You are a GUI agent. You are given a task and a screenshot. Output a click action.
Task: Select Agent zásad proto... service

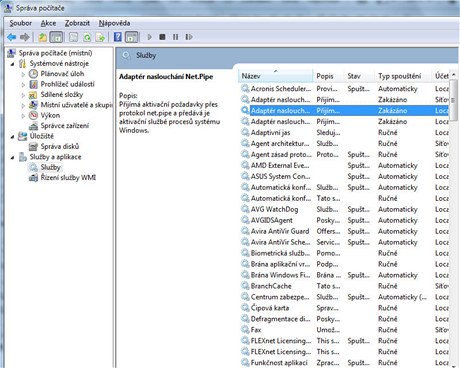[344, 155]
